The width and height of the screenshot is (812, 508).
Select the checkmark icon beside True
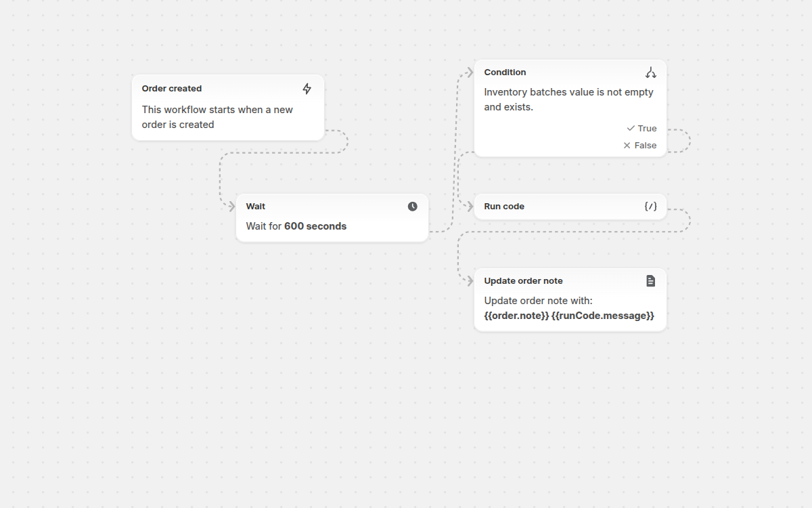(x=629, y=128)
